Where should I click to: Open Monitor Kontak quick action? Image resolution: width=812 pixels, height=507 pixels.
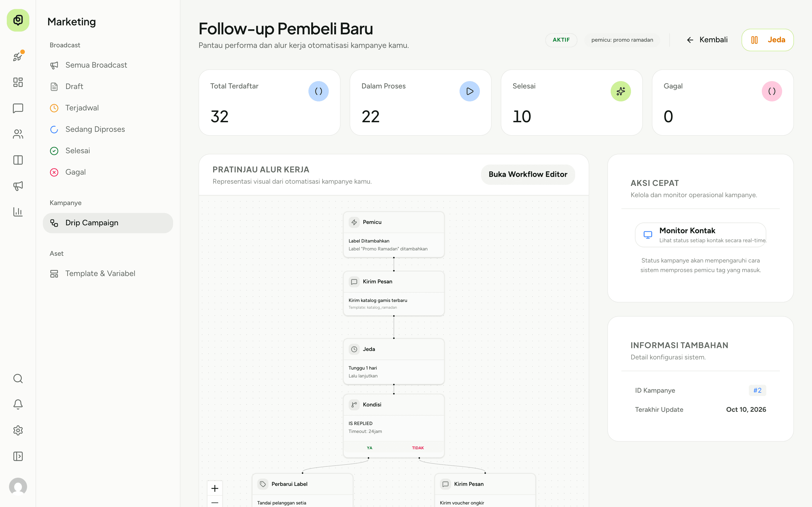700,235
